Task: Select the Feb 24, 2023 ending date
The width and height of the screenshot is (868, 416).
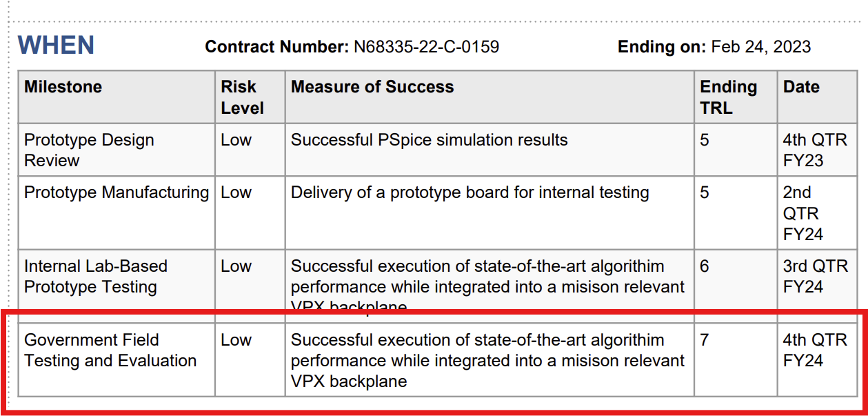Action: [760, 47]
